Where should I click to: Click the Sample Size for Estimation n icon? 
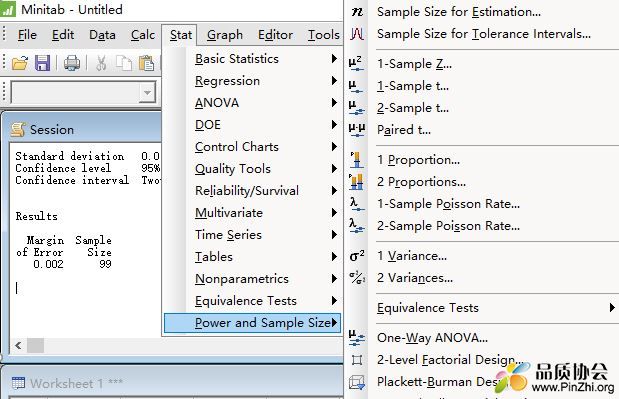tap(357, 12)
